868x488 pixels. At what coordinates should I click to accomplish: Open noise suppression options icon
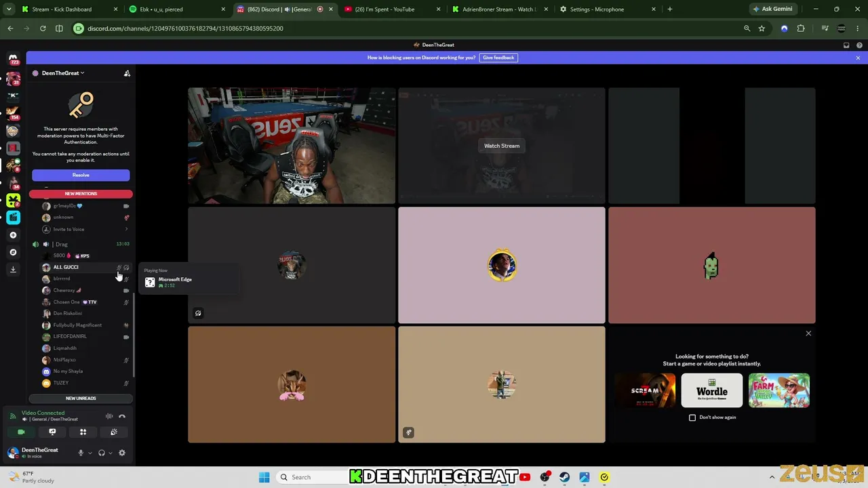(x=109, y=416)
